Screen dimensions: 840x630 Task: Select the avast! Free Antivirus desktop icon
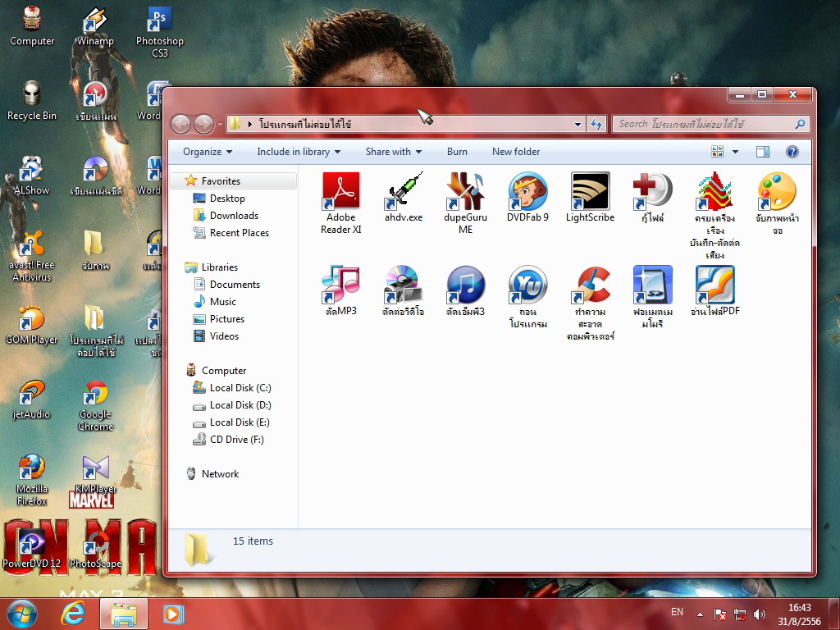[x=32, y=256]
